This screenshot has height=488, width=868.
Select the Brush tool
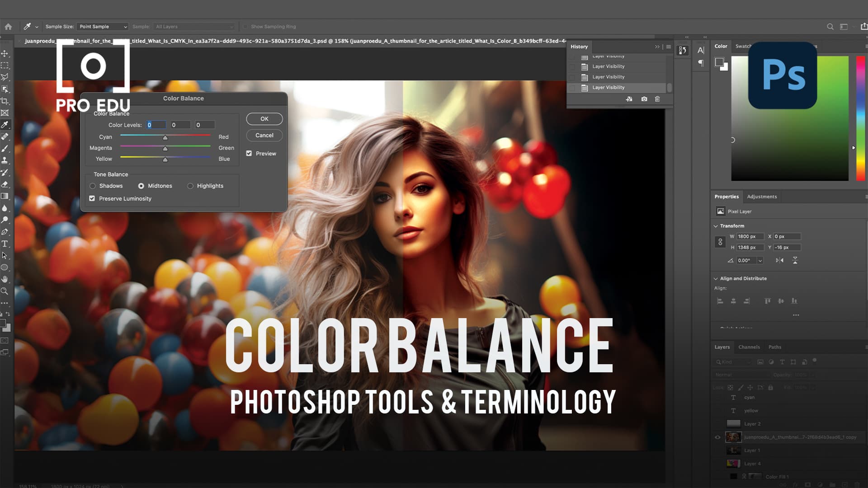[5, 149]
